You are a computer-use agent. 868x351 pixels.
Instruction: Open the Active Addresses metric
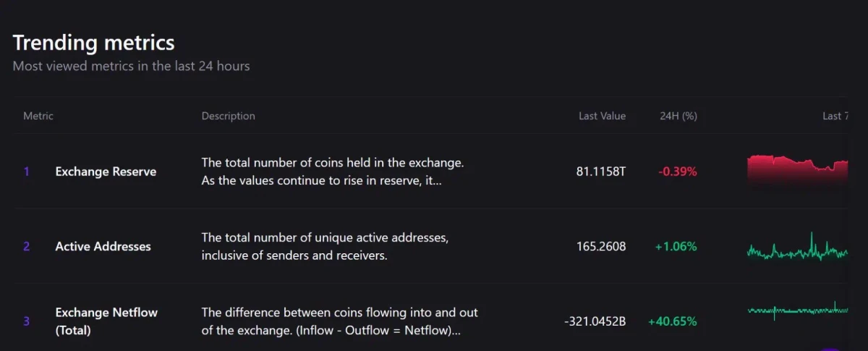[x=103, y=246]
